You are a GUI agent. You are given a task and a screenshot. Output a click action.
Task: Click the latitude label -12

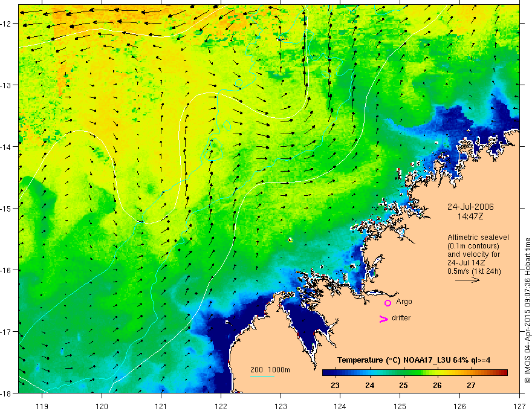click(x=6, y=24)
